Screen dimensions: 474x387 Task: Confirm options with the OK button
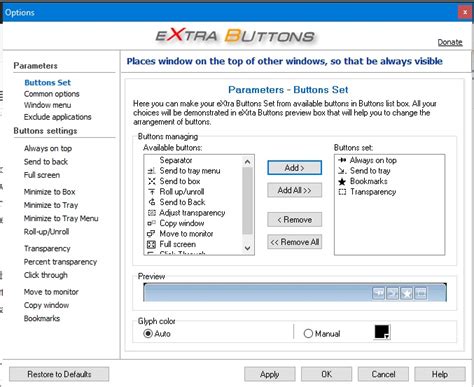[x=326, y=374]
